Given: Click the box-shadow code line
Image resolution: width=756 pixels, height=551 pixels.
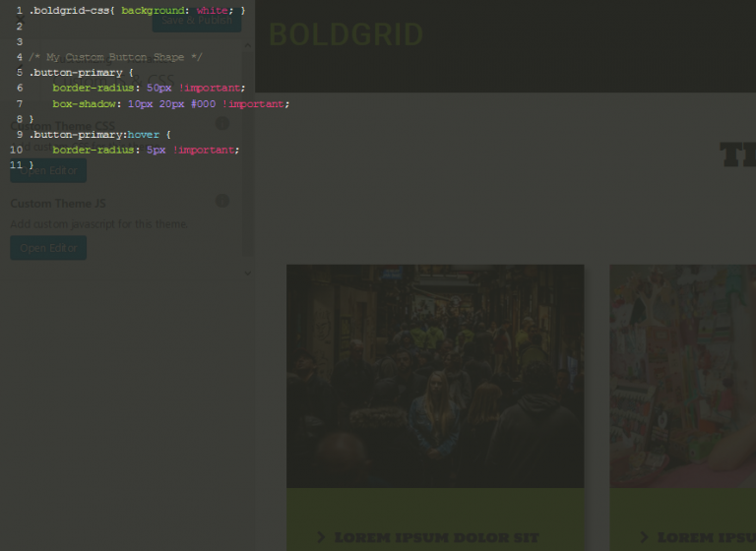Looking at the screenshot, I should [169, 103].
